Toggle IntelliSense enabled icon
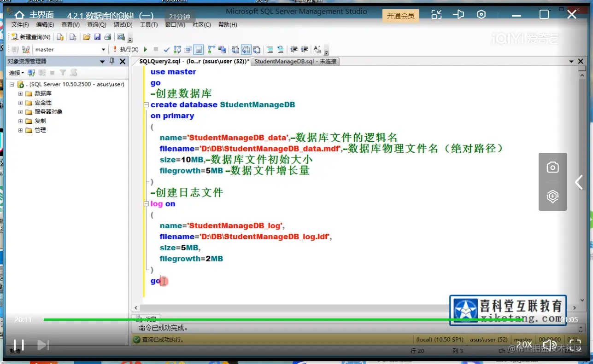The width and height of the screenshot is (593, 364). (199, 49)
